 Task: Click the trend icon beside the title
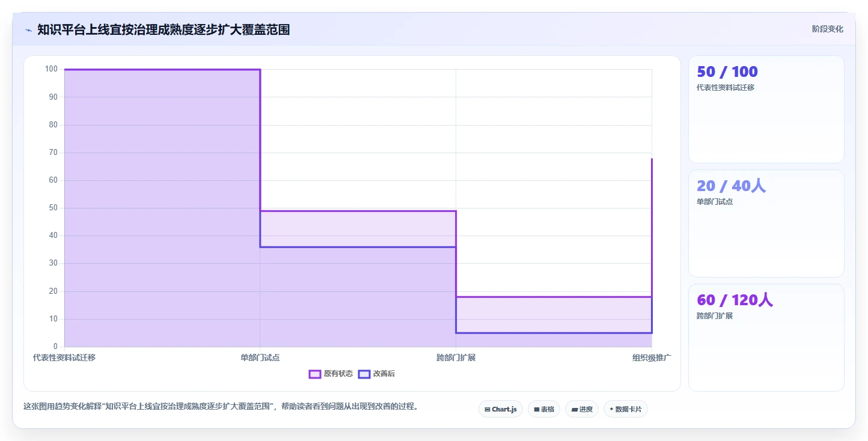[x=28, y=30]
